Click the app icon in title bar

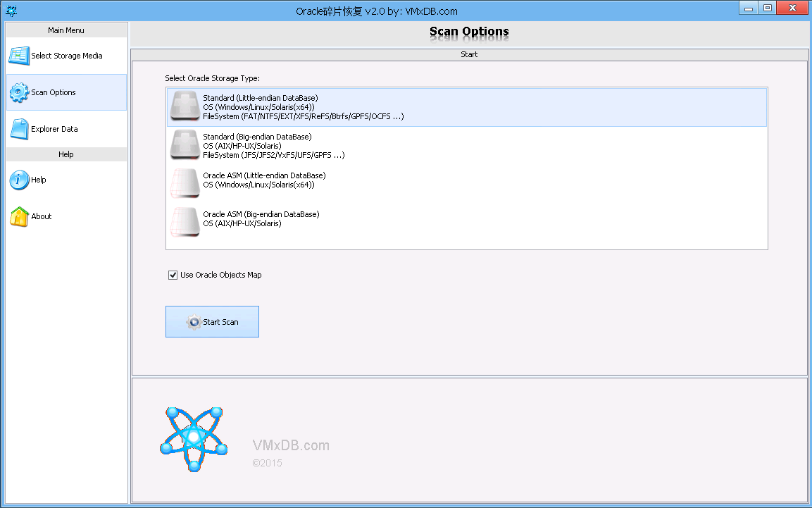coord(11,11)
